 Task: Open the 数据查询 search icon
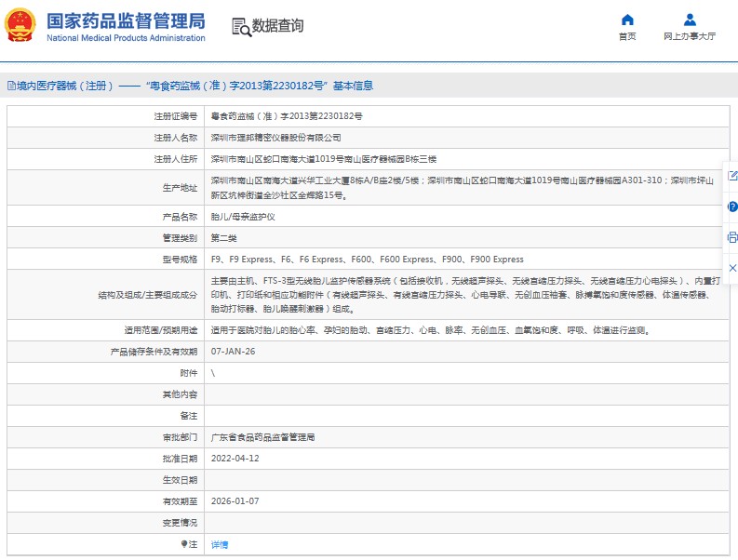pos(240,26)
